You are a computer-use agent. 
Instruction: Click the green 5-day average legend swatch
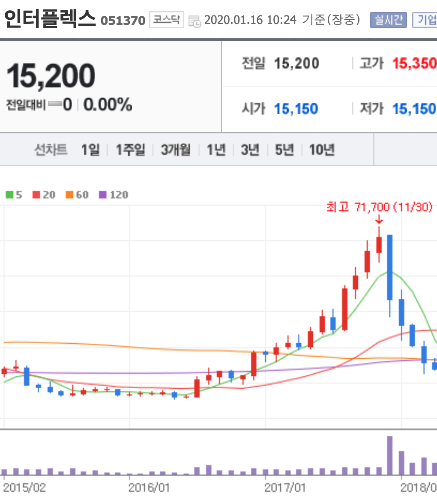point(9,195)
